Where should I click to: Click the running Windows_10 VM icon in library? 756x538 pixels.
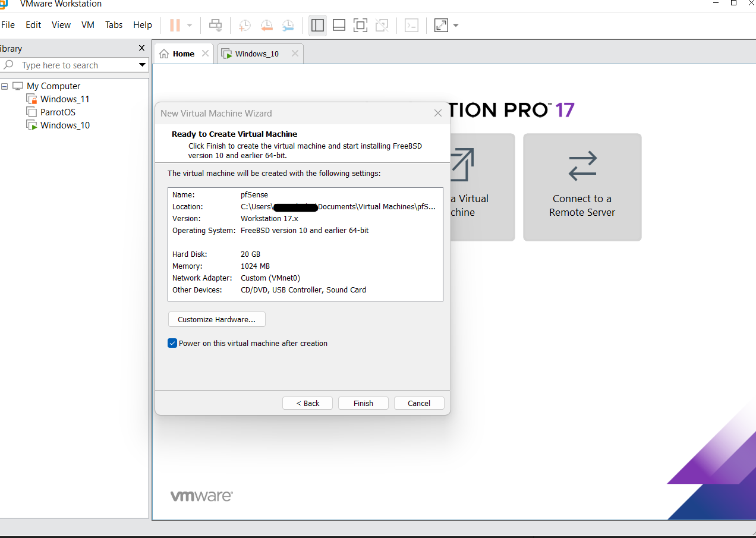[31, 125]
